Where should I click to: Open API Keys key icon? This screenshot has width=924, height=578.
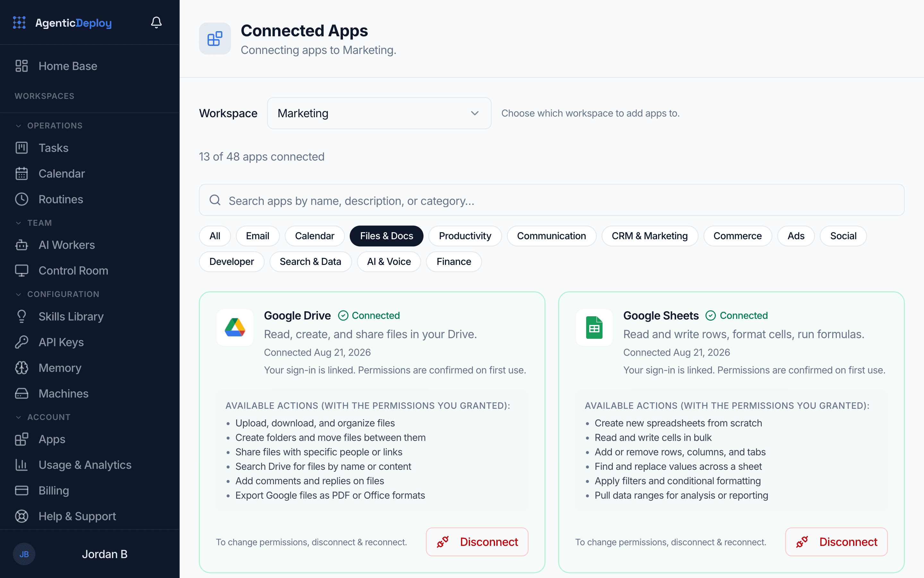[22, 342]
